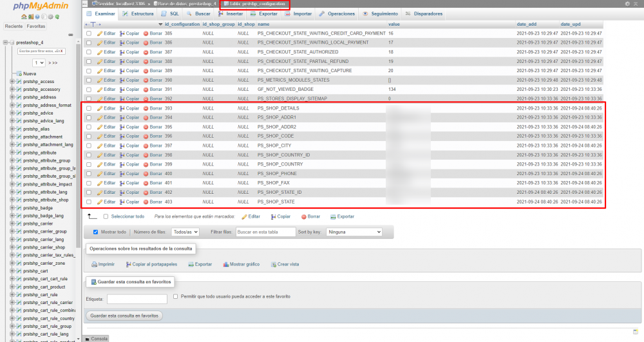Open Importar tab
Screen dimensions: 644x342
tap(299, 14)
